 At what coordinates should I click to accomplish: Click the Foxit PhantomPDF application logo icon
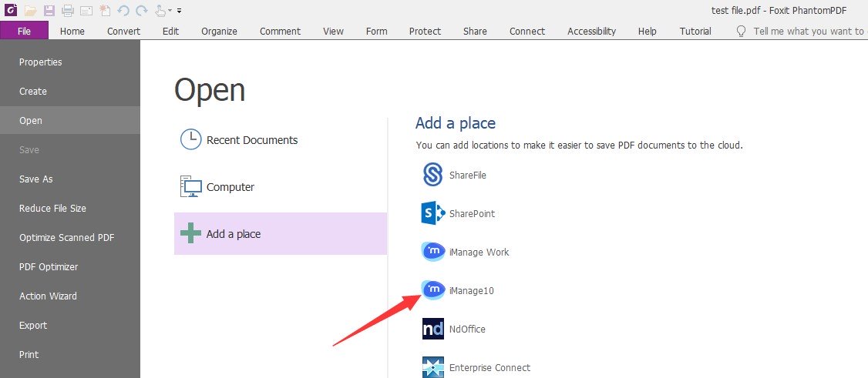[11, 10]
